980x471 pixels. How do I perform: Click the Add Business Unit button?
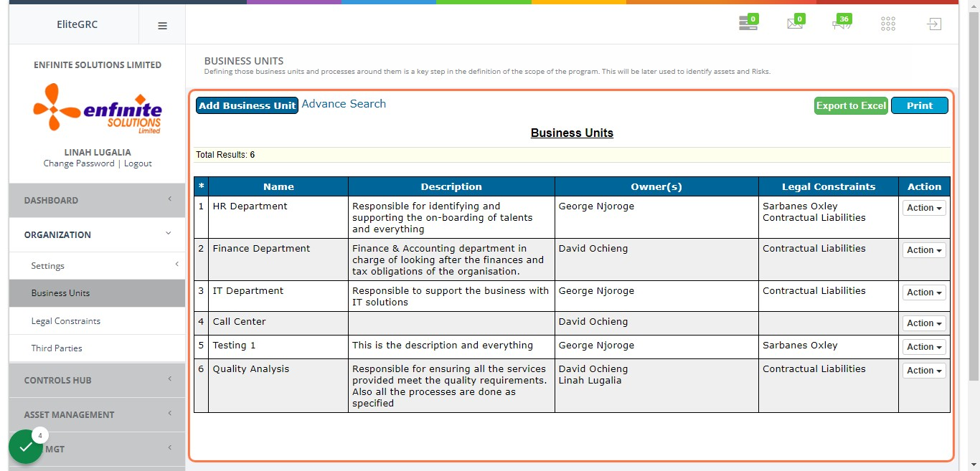pos(247,105)
